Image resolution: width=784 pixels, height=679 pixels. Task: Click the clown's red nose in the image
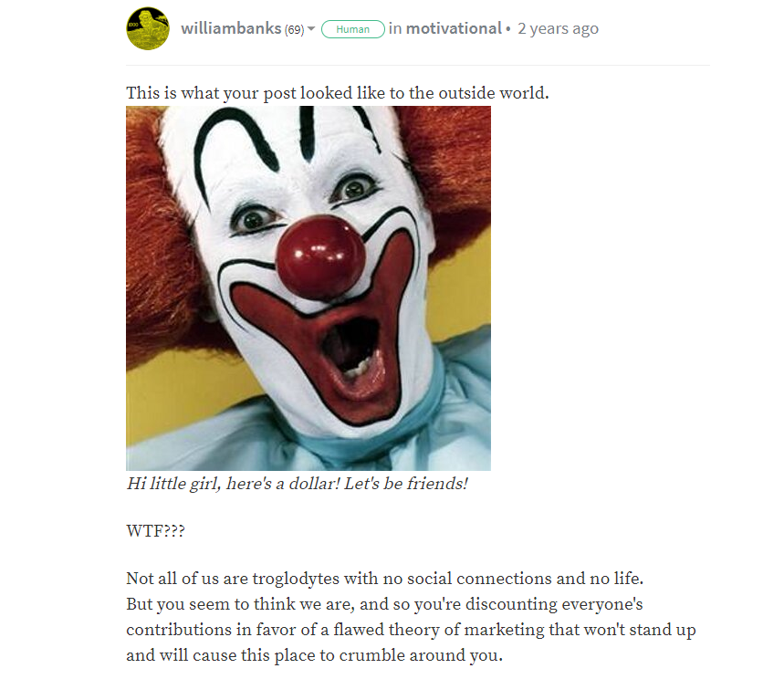320,257
